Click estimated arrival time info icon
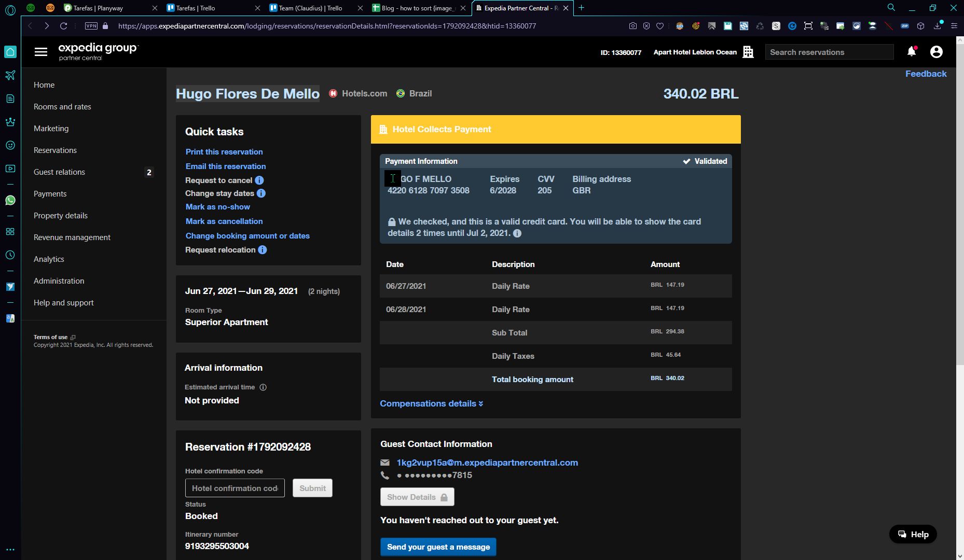Image resolution: width=964 pixels, height=560 pixels. point(263,387)
